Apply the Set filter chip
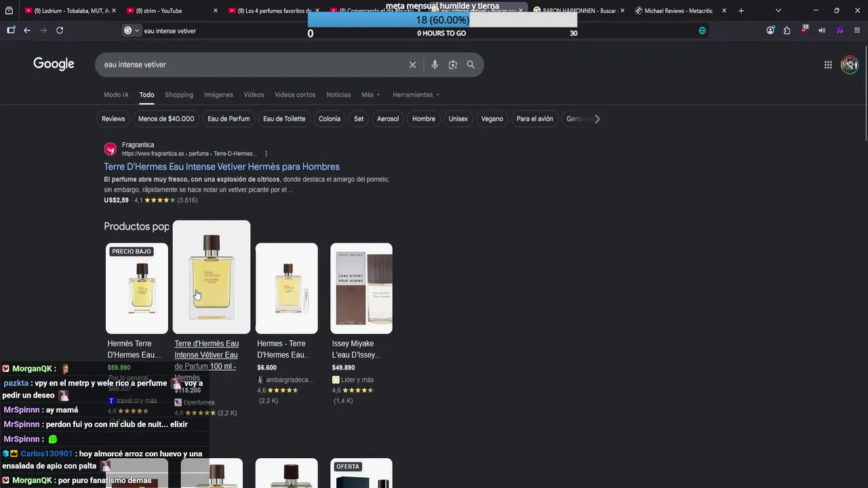This screenshot has width=868, height=488. [359, 119]
